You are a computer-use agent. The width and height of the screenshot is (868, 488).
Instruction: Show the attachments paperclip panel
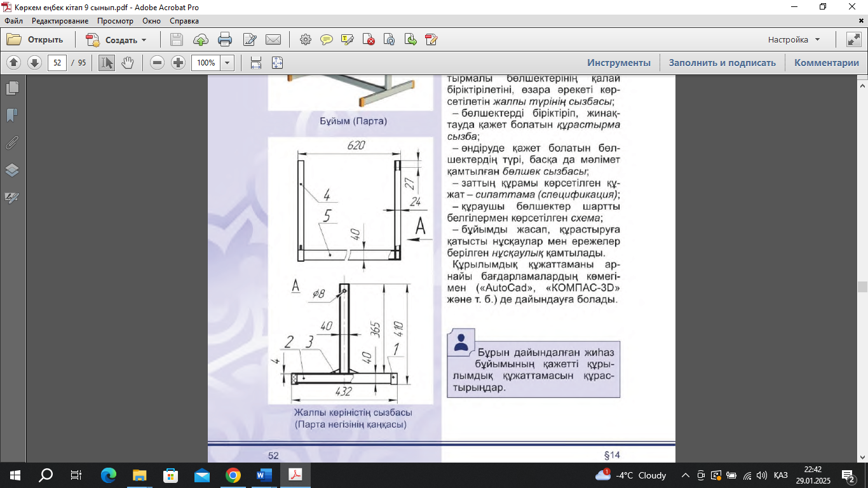12,142
